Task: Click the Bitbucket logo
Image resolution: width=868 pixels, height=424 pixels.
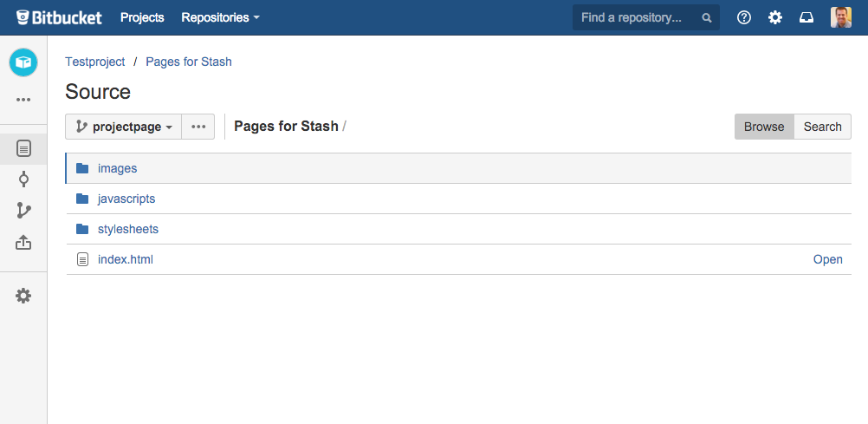Action: click(59, 17)
